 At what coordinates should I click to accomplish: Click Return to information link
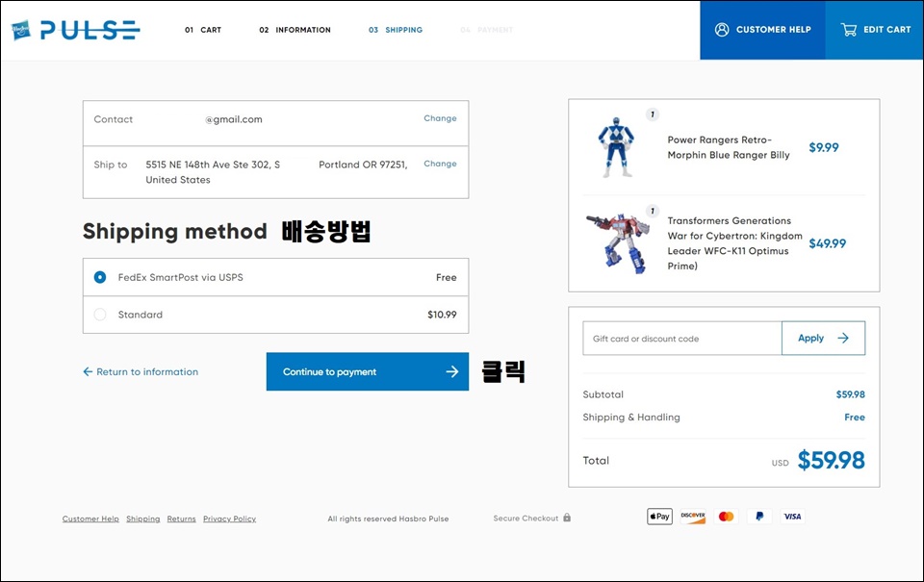pyautogui.click(x=141, y=371)
